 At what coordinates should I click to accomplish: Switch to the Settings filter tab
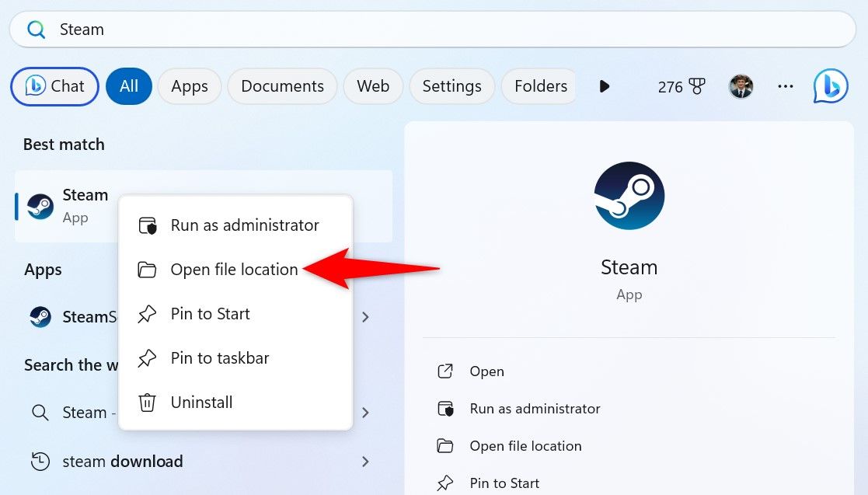point(451,86)
